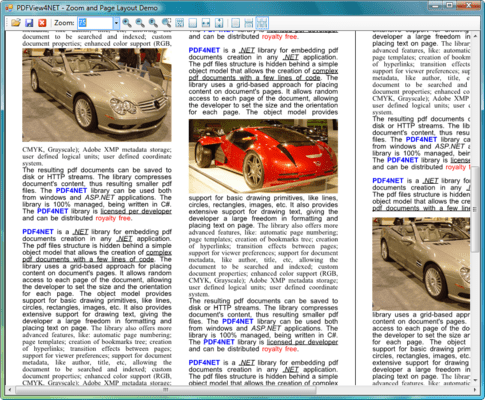The width and height of the screenshot is (485, 400).
Task: Maximize the PDFView4NET window
Action: pyautogui.click(x=450, y=5)
